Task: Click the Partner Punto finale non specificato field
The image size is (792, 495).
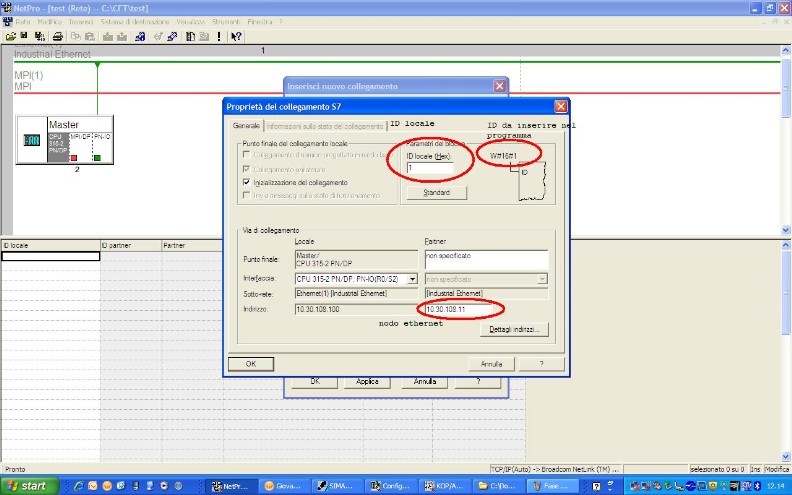Action: 486,260
